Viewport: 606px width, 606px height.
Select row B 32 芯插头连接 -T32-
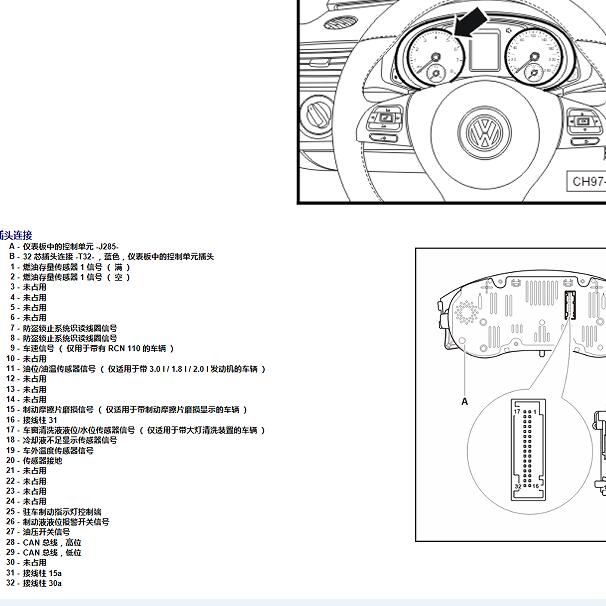111,257
